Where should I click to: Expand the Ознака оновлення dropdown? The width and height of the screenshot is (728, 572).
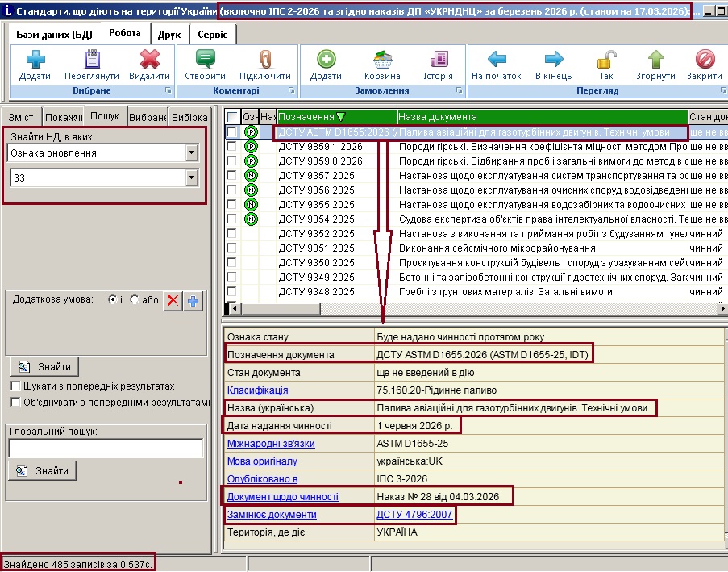pos(191,152)
